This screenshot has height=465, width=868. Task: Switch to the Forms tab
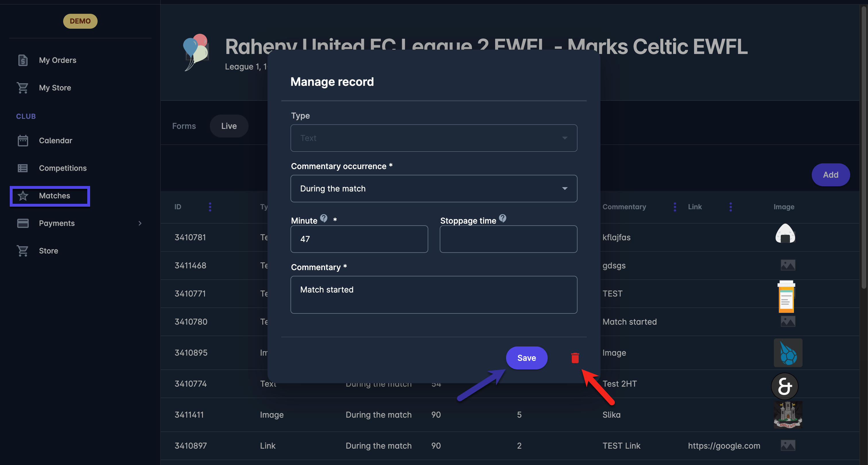[184, 126]
